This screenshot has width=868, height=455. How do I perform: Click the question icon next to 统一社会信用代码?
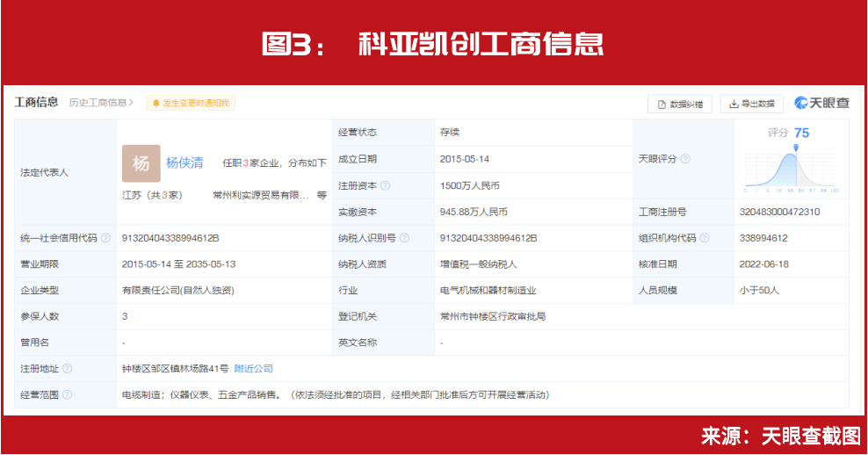coord(105,238)
